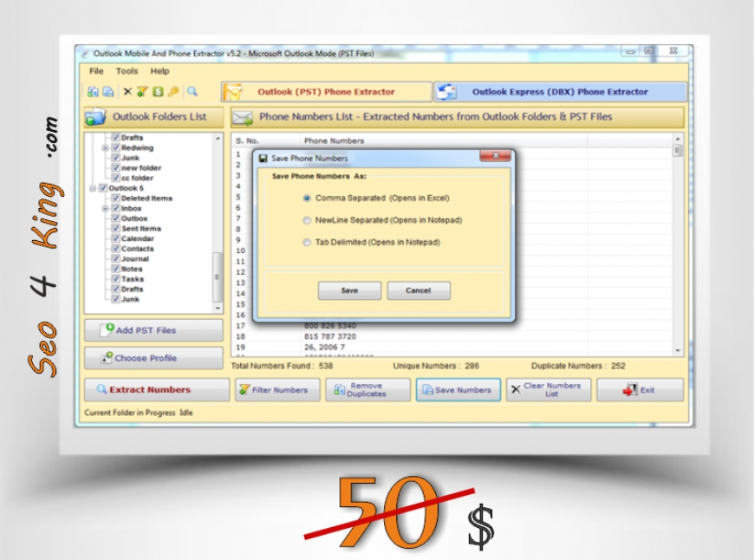The image size is (754, 560).
Task: Select the Notes folder in the tree
Action: coord(132,269)
